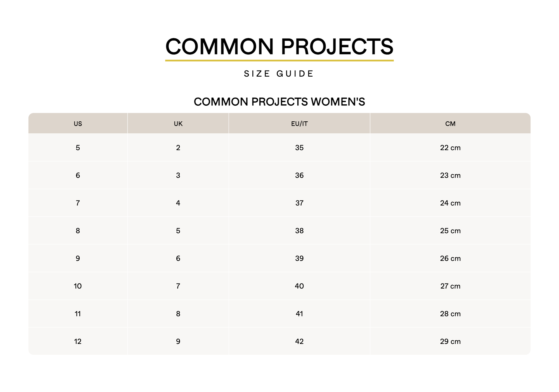Click EU/IT size 36 cell
Image resolution: width=559 pixels, height=392 pixels.
click(x=299, y=175)
